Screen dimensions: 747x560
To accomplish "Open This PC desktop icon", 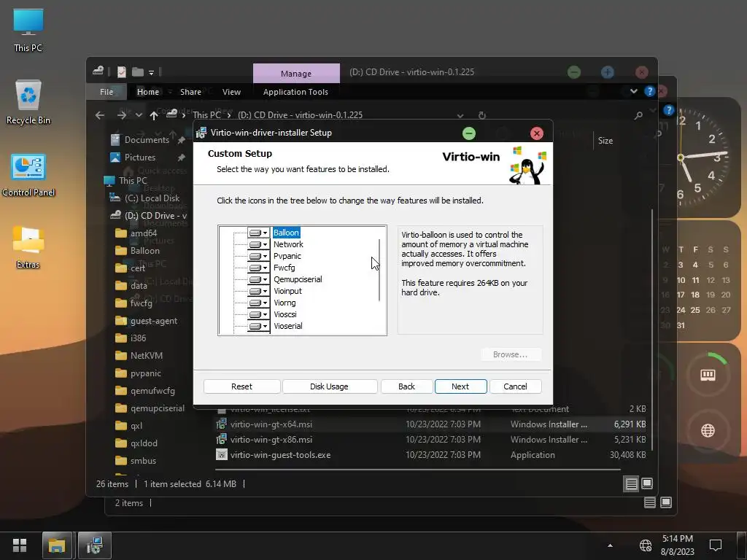I will pos(28,30).
